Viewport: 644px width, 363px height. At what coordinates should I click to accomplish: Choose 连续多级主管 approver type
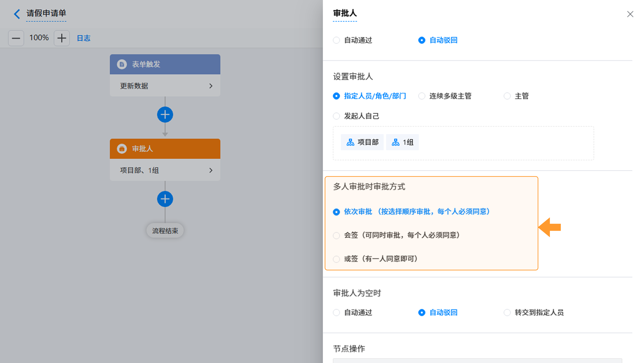coord(445,96)
